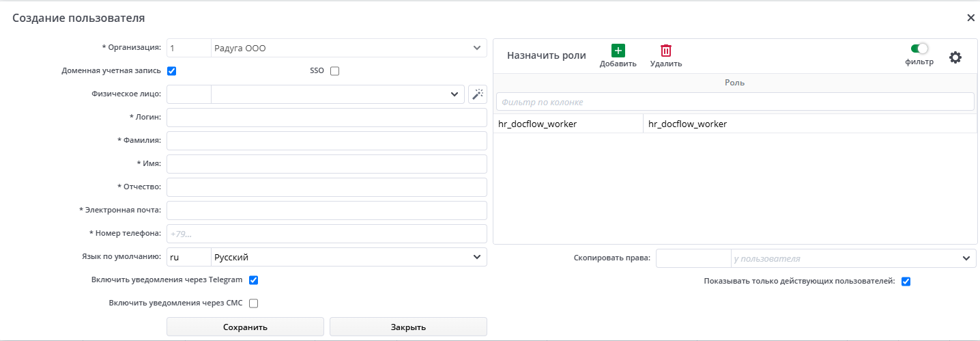The image size is (980, 341).
Task: Click the green Добавить plus icon
Action: 618,51
